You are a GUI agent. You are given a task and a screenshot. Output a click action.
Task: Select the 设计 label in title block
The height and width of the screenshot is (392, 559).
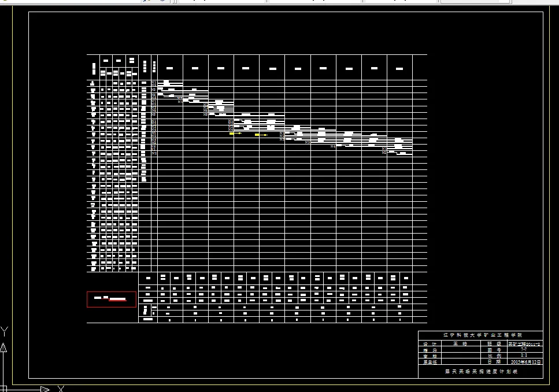pos(430,344)
